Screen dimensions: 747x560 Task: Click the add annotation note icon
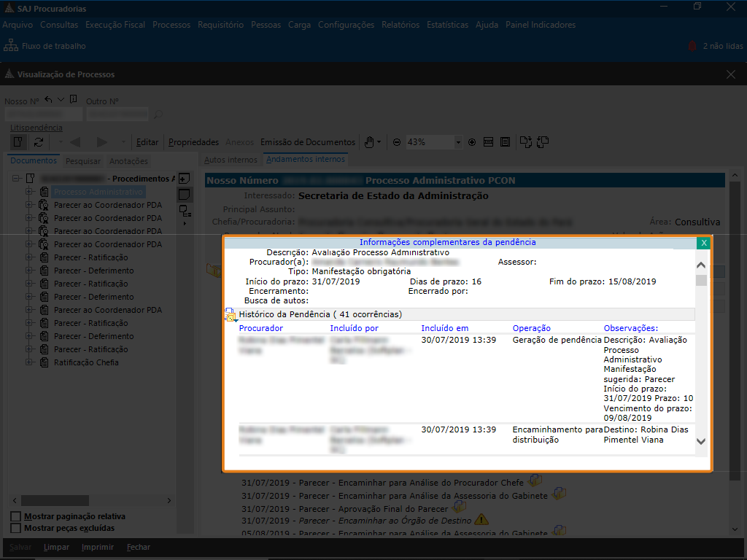coord(185,178)
